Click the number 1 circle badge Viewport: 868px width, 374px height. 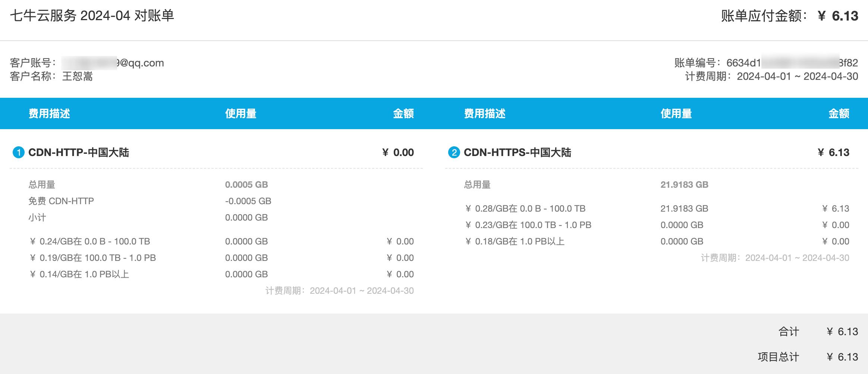click(19, 152)
